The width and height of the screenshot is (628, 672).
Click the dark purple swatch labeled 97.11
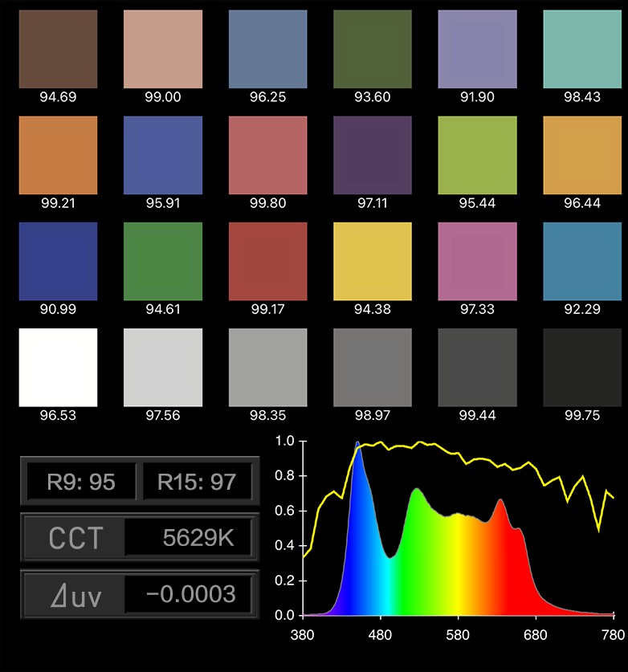[373, 155]
